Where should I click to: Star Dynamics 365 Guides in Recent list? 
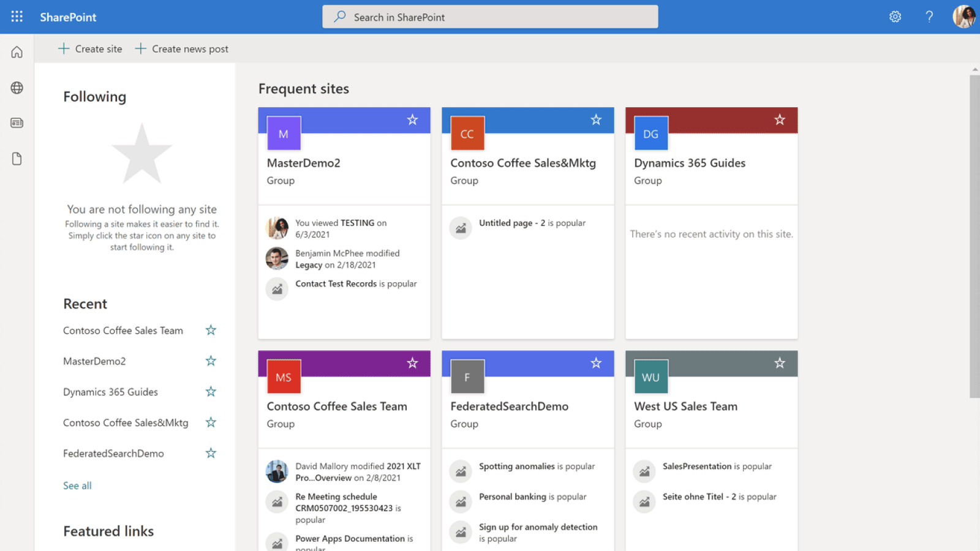211,391
